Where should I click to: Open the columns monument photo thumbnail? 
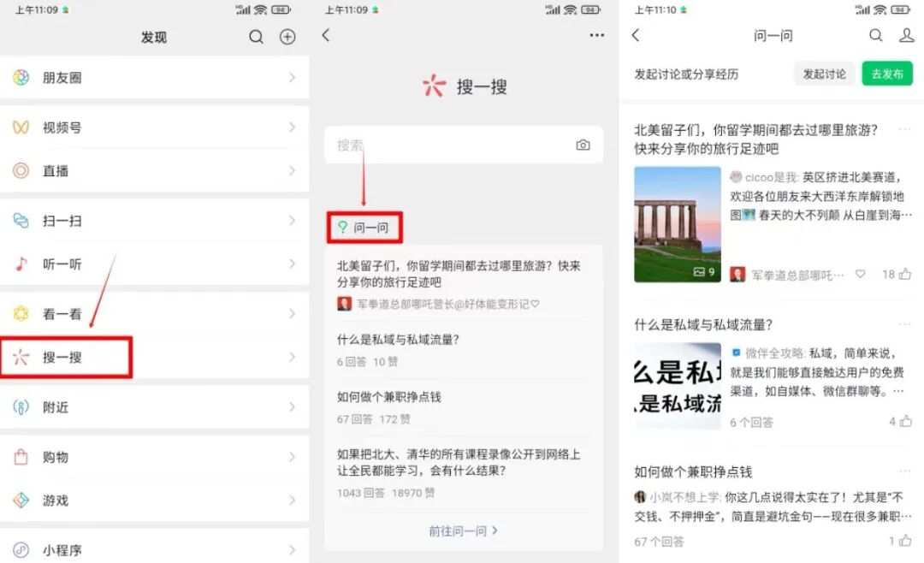677,225
